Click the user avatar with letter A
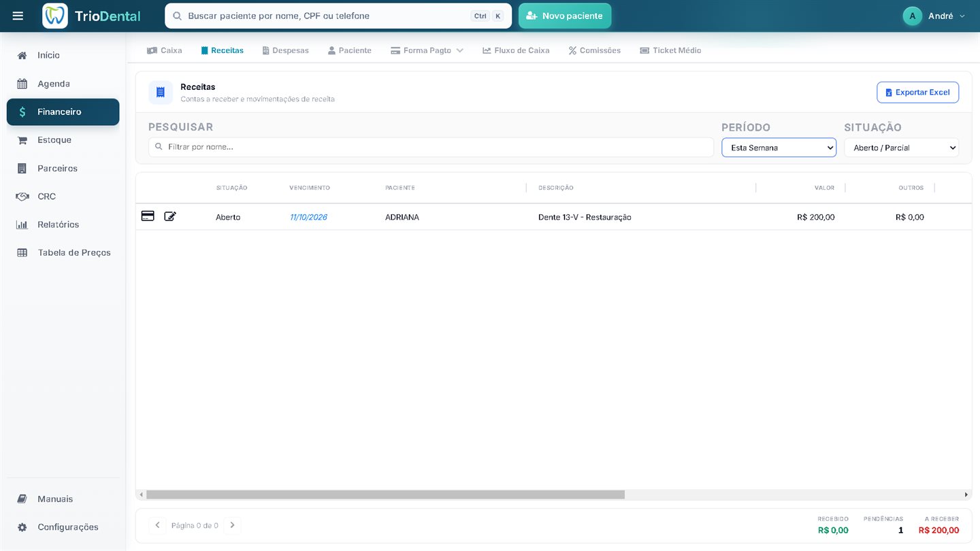Viewport: 980px width, 551px height. pos(912,16)
